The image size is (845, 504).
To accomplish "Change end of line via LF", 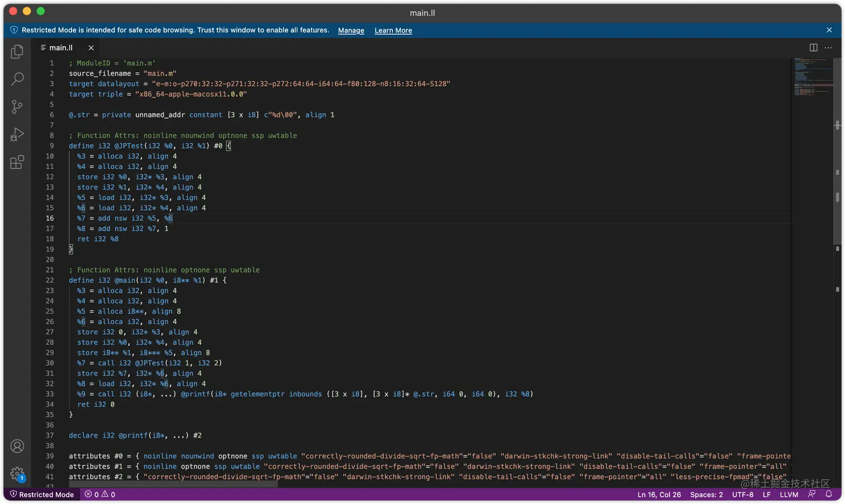I will [767, 495].
